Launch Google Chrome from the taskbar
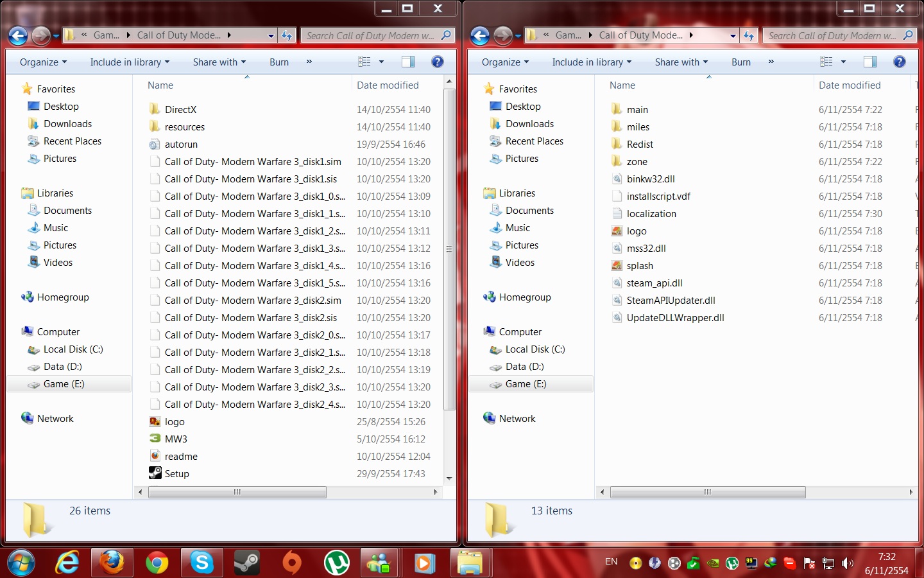 tap(157, 563)
